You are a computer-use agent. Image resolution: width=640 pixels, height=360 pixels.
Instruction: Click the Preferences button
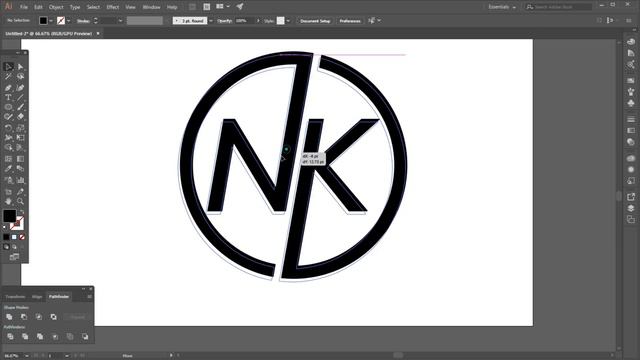coord(350,21)
